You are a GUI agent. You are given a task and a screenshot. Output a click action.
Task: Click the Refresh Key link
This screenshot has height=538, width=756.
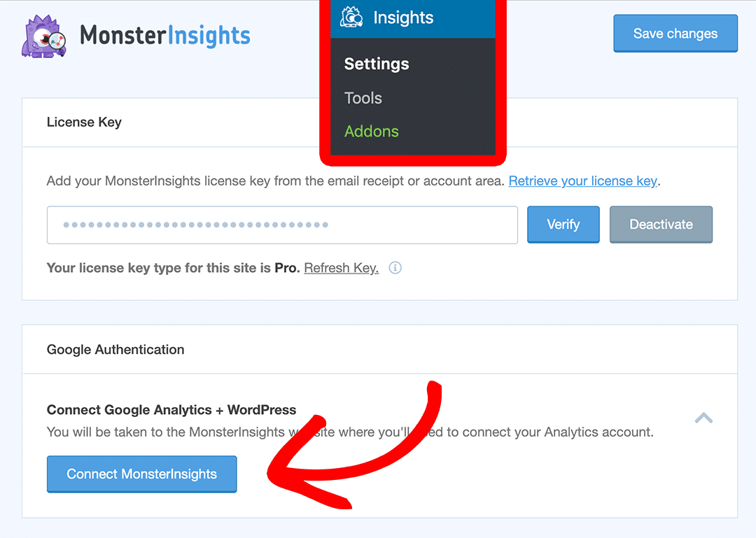[341, 268]
